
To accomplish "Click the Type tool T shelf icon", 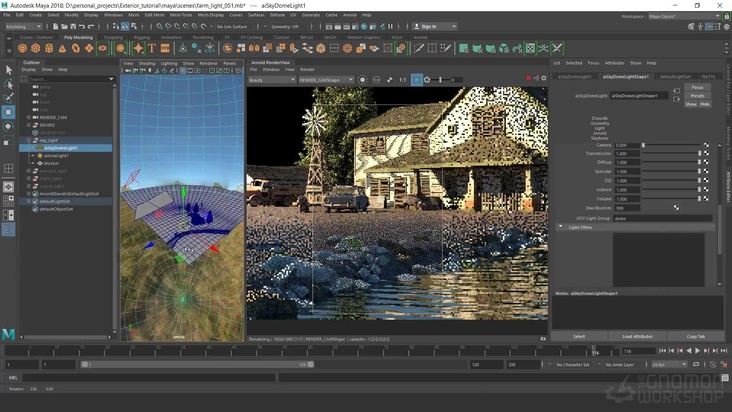I will pyautogui.click(x=152, y=48).
